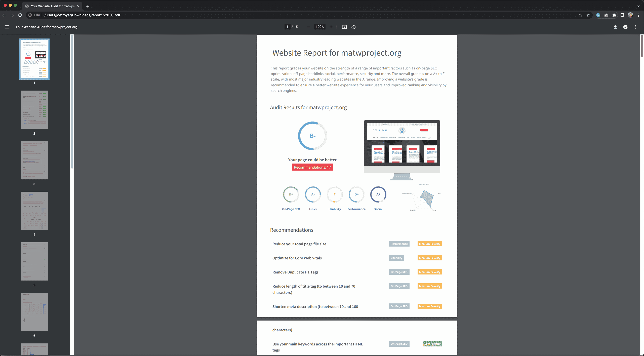644x356 pixels.
Task: Click the 'Recommendations' section heading
Action: [292, 230]
